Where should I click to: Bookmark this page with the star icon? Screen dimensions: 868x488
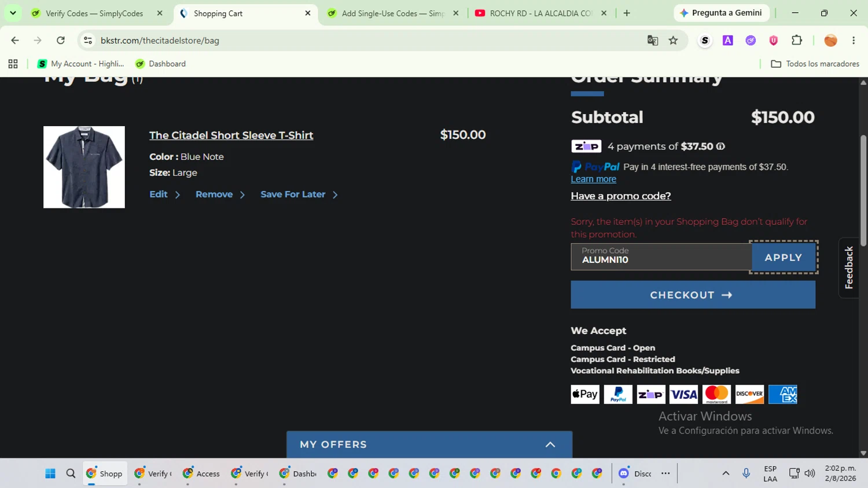tap(673, 41)
